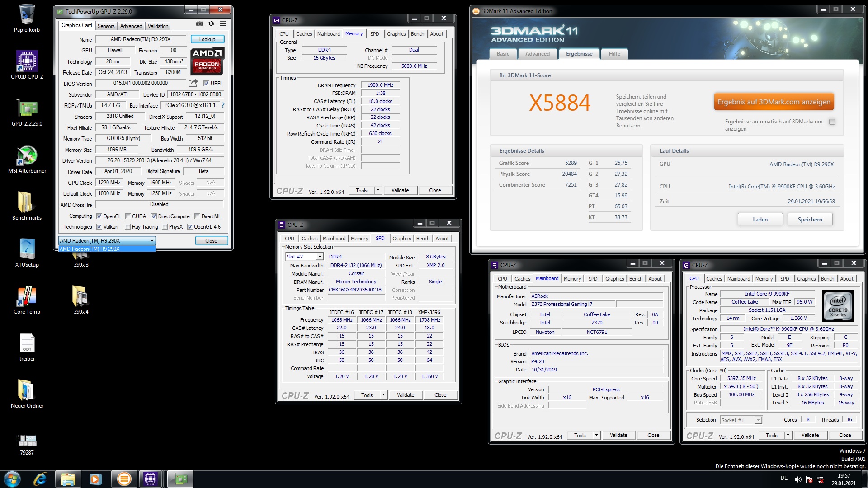Click the BIOS export share icon
This screenshot has width=868, height=488.
[193, 83]
